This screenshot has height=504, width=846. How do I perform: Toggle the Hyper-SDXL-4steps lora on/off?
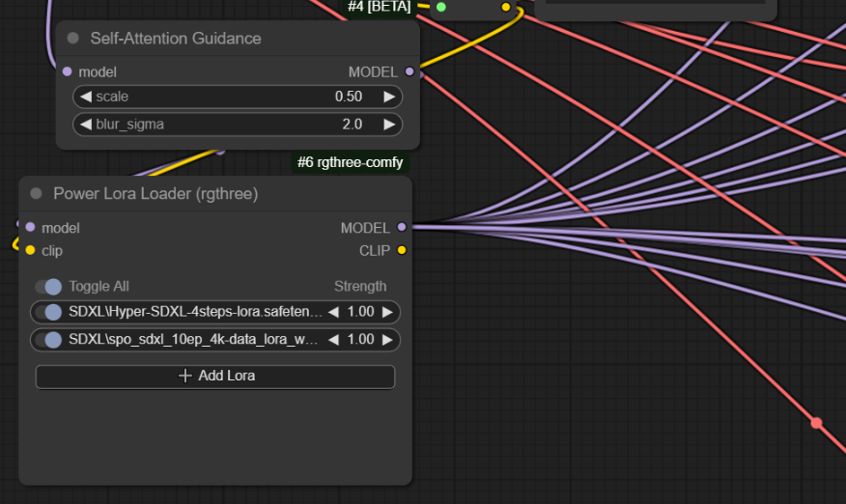point(48,312)
